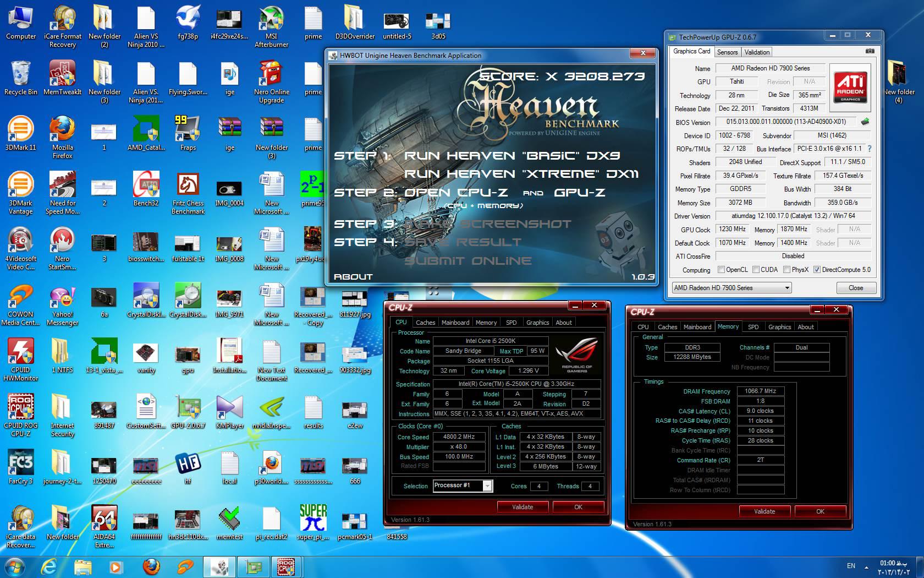
Task: Click RUN HEAVEN "XTREME" DX11 step
Action: [521, 174]
